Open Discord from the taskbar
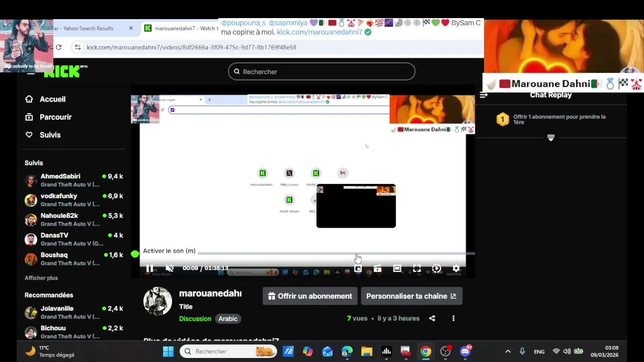Viewport: 644px width, 362px height. pos(465,351)
